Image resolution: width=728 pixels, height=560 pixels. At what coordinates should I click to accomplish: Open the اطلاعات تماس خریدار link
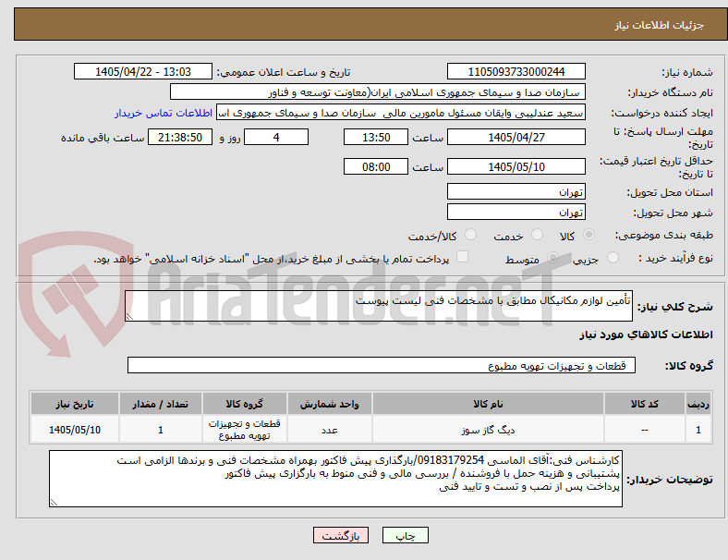[164, 113]
